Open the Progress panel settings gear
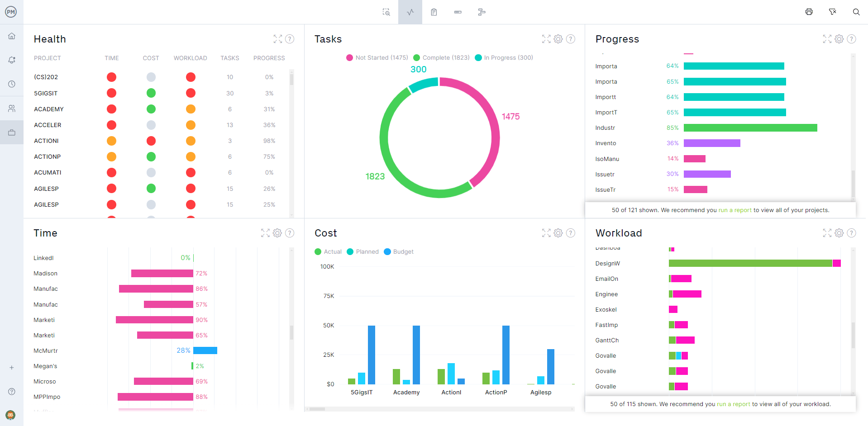 point(839,39)
